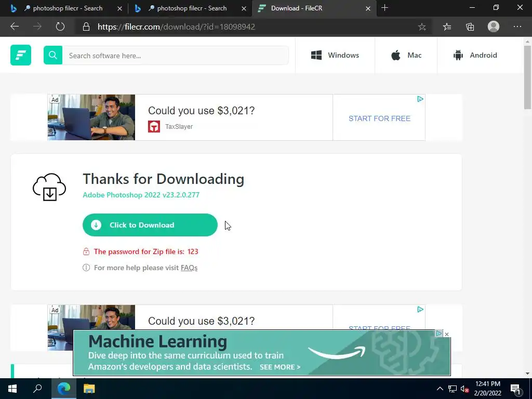The height and width of the screenshot is (399, 532).
Task: Close the second photoshop filecr tab
Action: pyautogui.click(x=244, y=8)
